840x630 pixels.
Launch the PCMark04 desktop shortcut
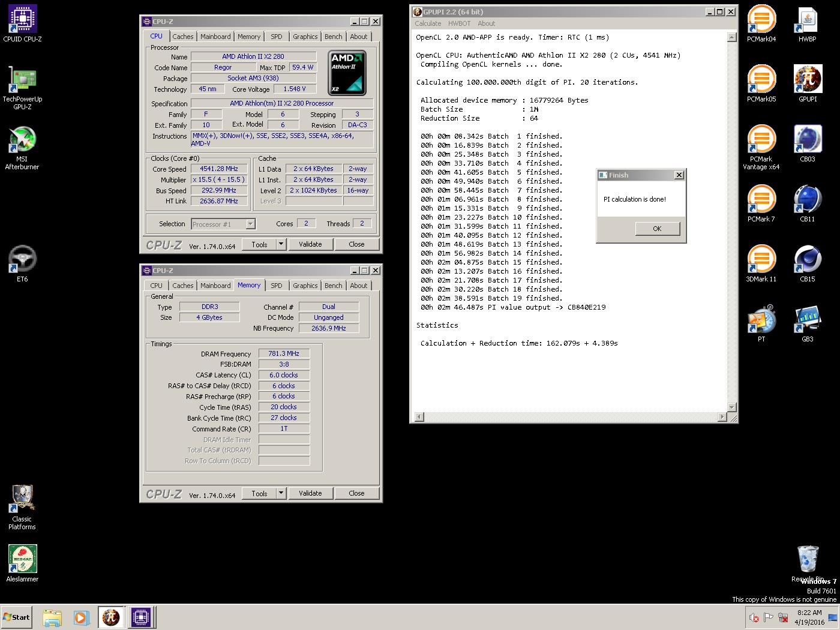[761, 24]
